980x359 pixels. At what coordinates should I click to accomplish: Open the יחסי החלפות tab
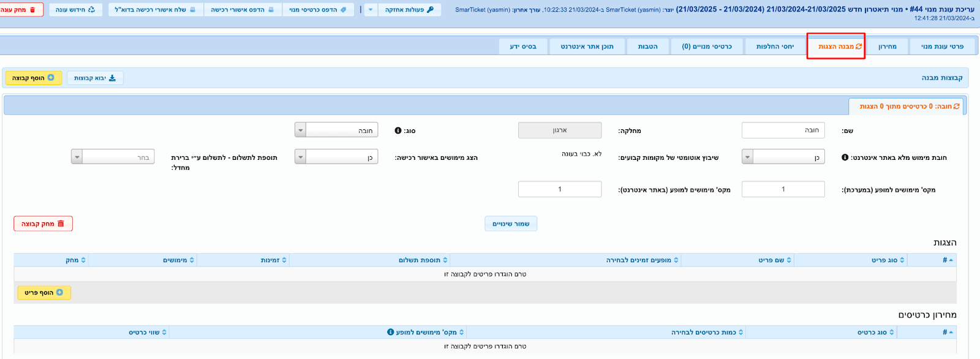tap(775, 47)
